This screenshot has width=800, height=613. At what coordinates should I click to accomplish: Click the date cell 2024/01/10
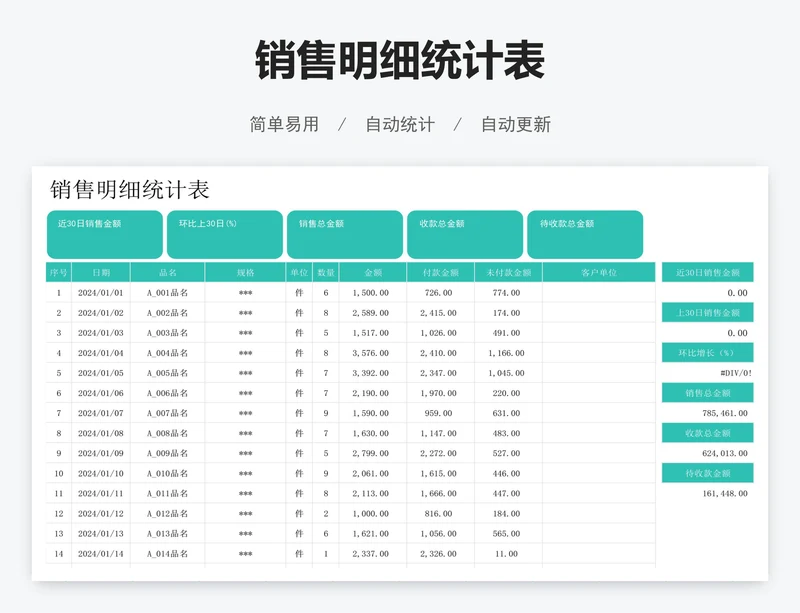click(101, 474)
